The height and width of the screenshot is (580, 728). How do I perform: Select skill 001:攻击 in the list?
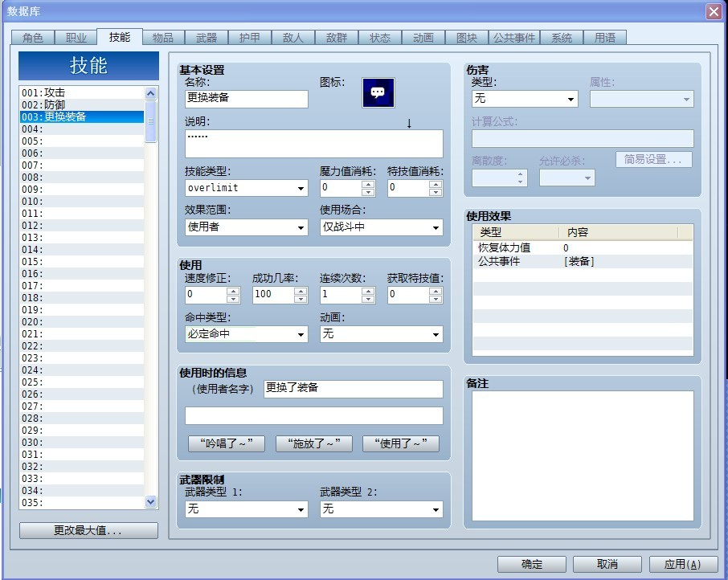coord(82,93)
